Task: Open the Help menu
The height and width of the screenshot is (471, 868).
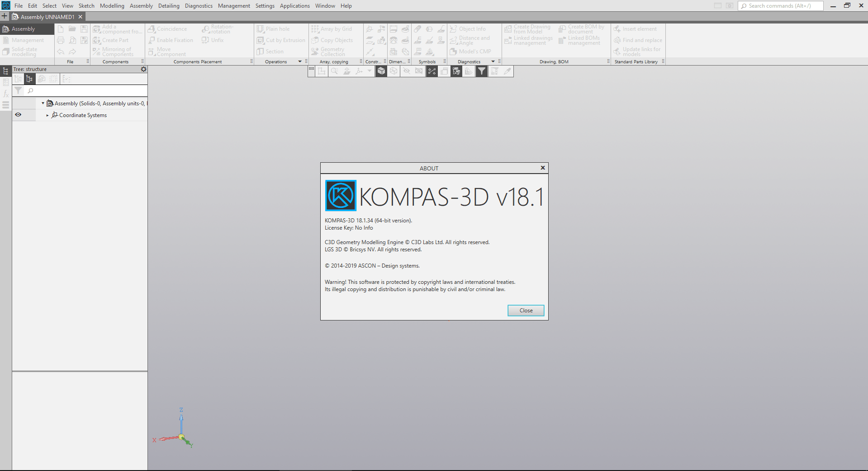Action: click(346, 6)
